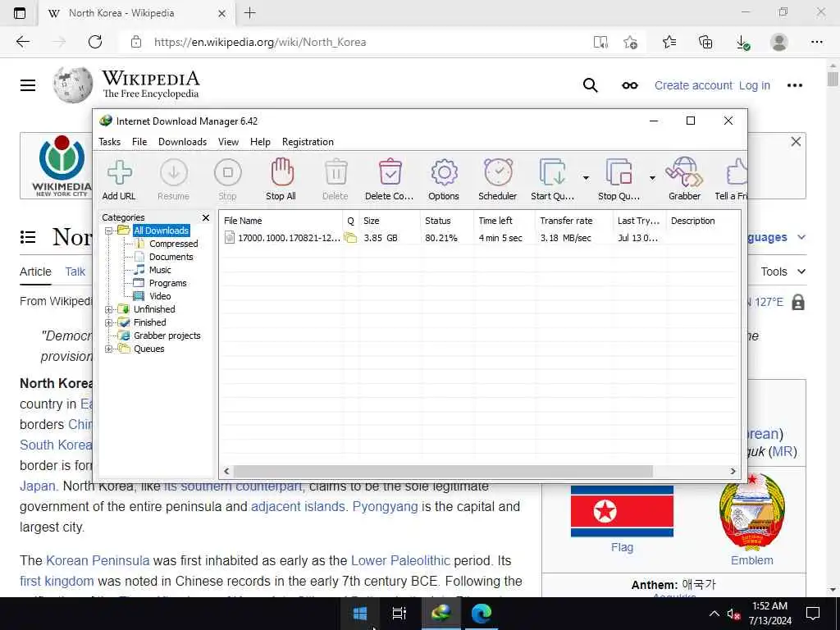Select the Documents category
Screen dimensions: 840x630
pyautogui.click(x=171, y=257)
